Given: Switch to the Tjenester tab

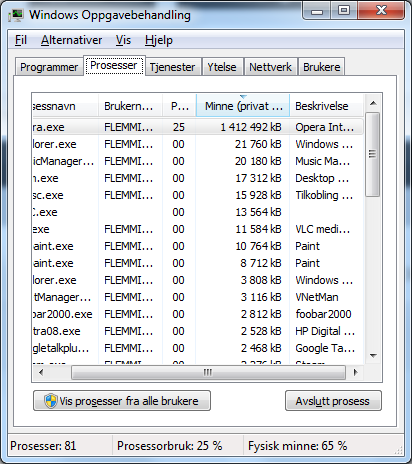Looking at the screenshot, I should [172, 67].
